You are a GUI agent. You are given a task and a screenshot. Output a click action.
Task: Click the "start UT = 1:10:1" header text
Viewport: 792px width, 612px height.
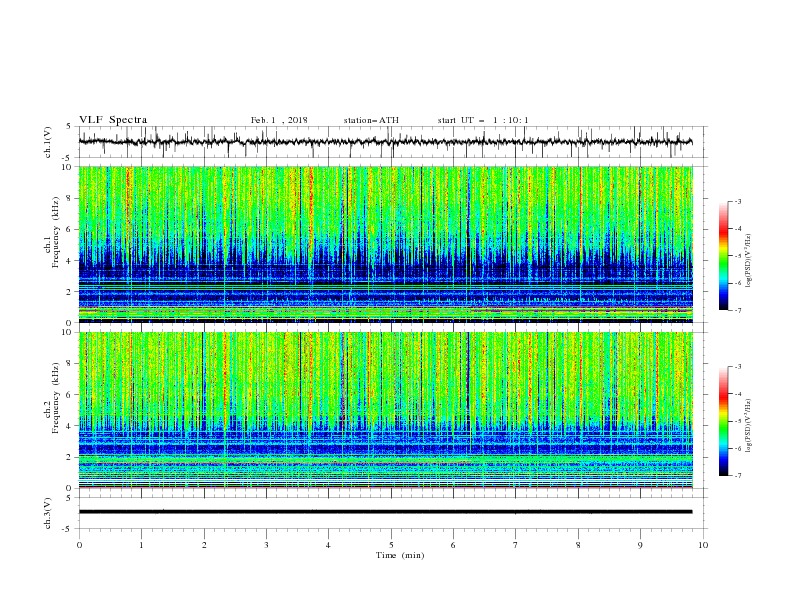pos(483,120)
